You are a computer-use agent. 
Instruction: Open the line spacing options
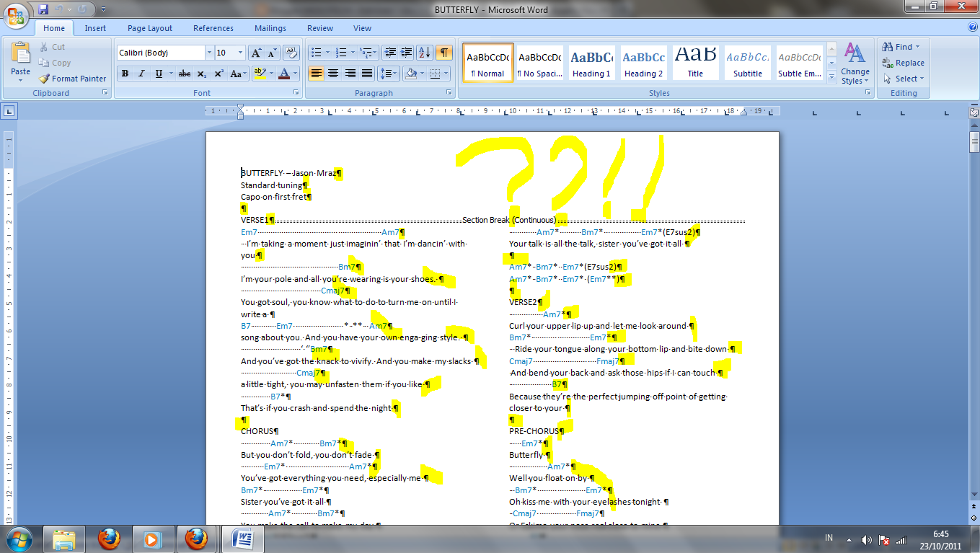click(389, 74)
